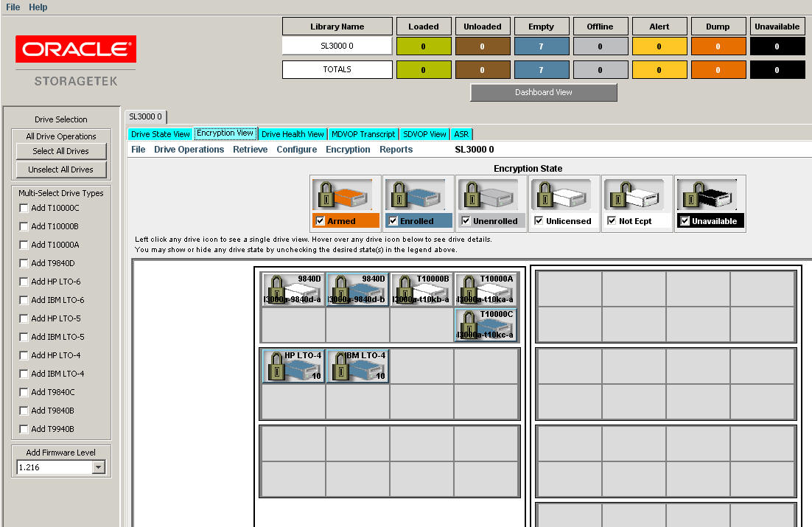The width and height of the screenshot is (812, 527).
Task: Open the HP LTO-4 drive icon
Action: click(293, 366)
